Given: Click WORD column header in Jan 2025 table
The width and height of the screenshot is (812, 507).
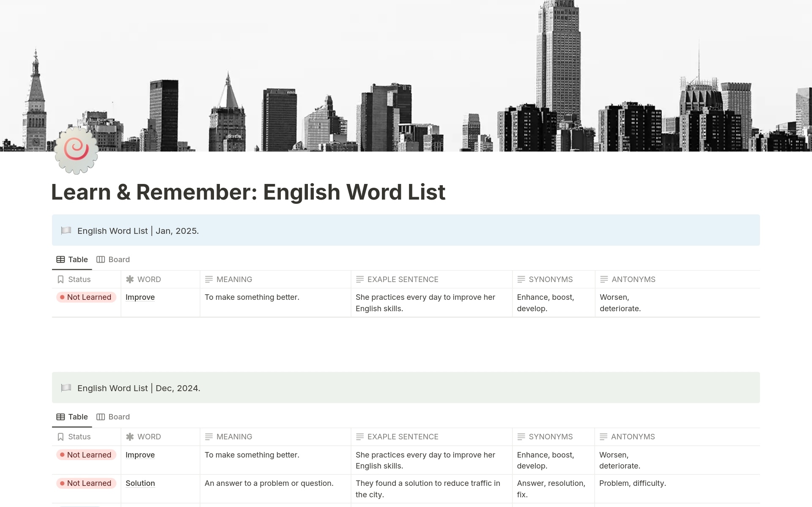Looking at the screenshot, I should pyautogui.click(x=160, y=279).
